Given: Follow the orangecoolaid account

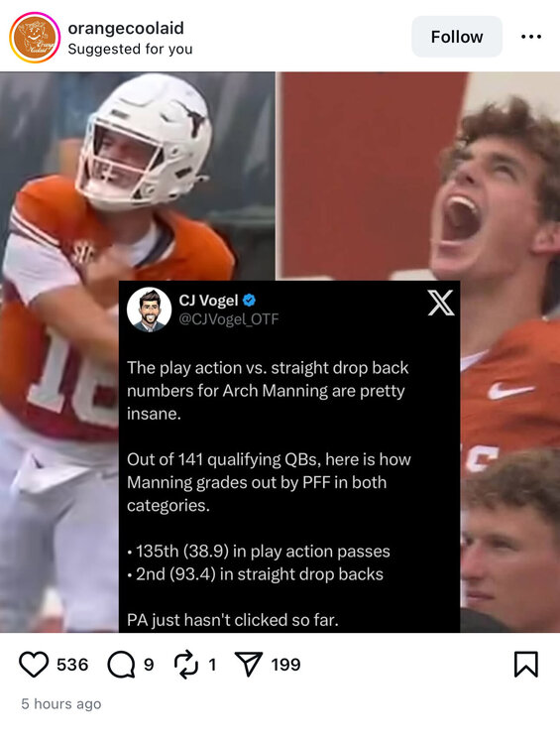Looking at the screenshot, I should point(457,37).
